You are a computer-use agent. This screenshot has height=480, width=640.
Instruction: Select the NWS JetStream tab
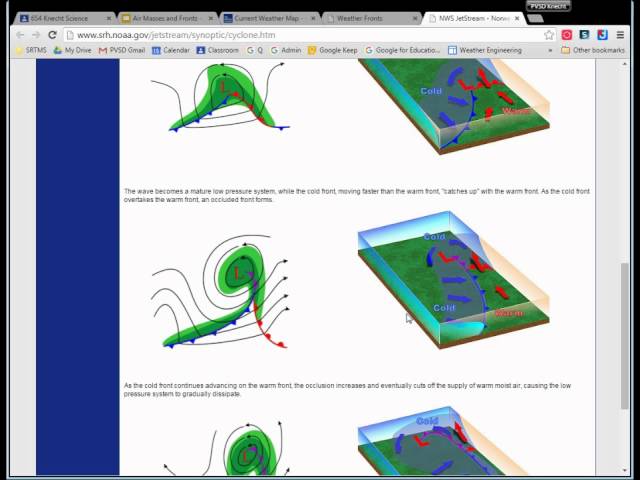(473, 18)
